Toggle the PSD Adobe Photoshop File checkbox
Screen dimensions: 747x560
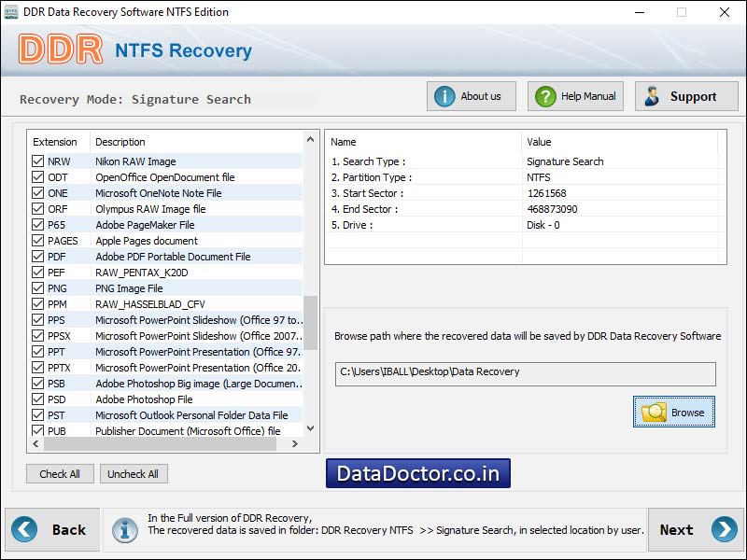point(37,399)
